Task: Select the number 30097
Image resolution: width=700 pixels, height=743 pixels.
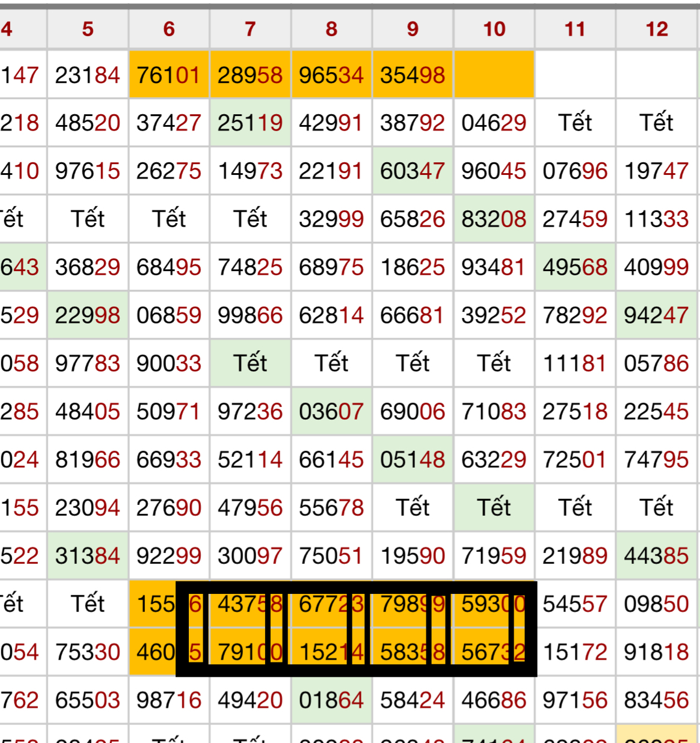Action: coord(250,555)
